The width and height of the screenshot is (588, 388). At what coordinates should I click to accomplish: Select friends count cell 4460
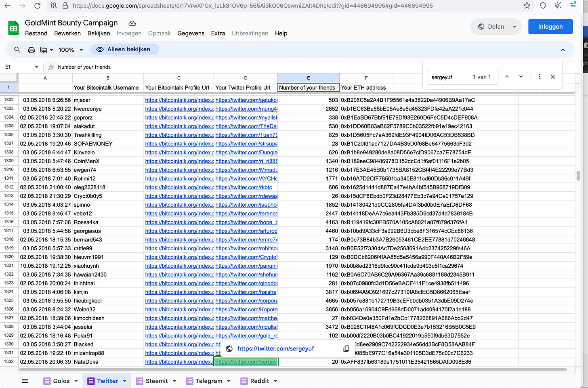tap(309, 231)
